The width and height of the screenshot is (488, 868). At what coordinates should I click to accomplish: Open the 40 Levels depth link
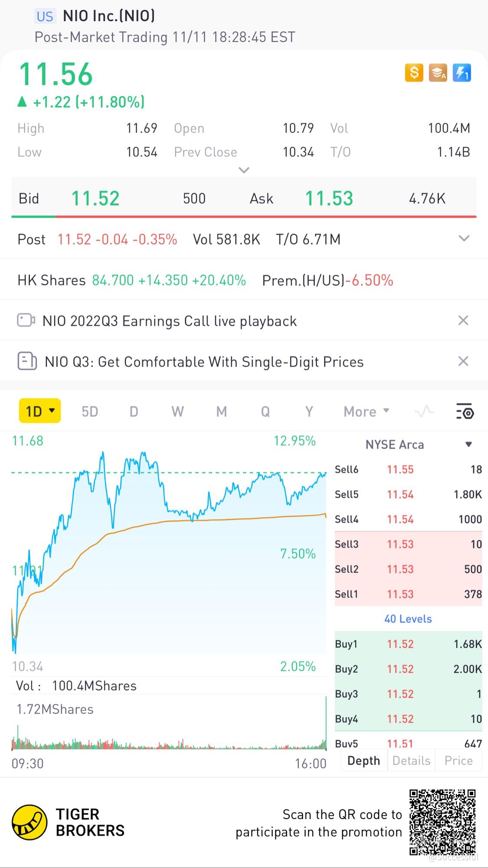click(x=408, y=619)
